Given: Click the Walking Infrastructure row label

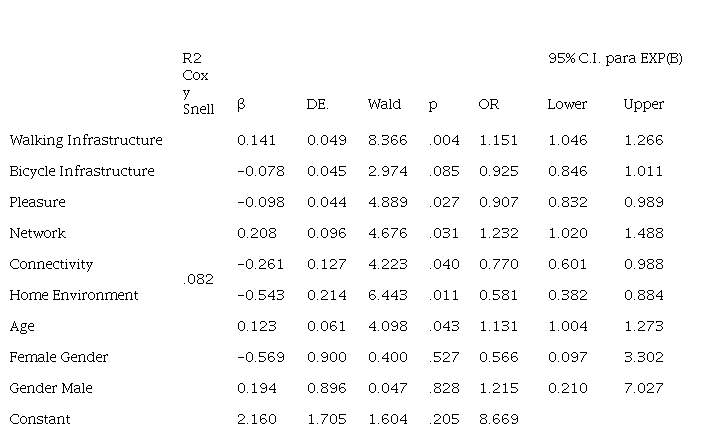Looking at the screenshot, I should (x=86, y=140).
